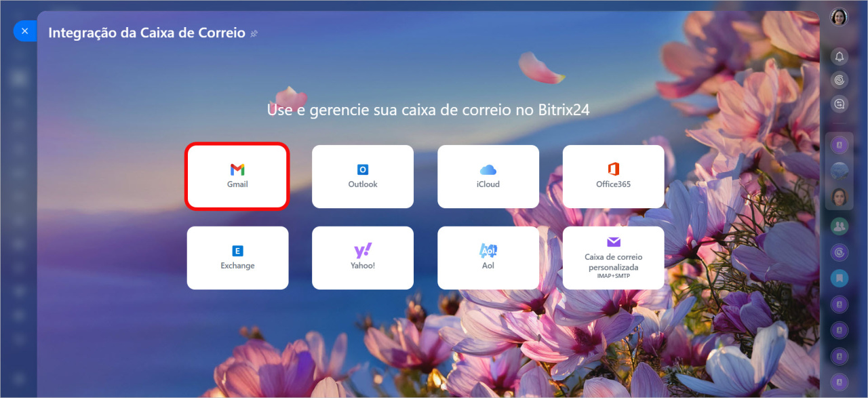Open the user profile avatar menu
The height and width of the screenshot is (398, 868).
[x=840, y=17]
